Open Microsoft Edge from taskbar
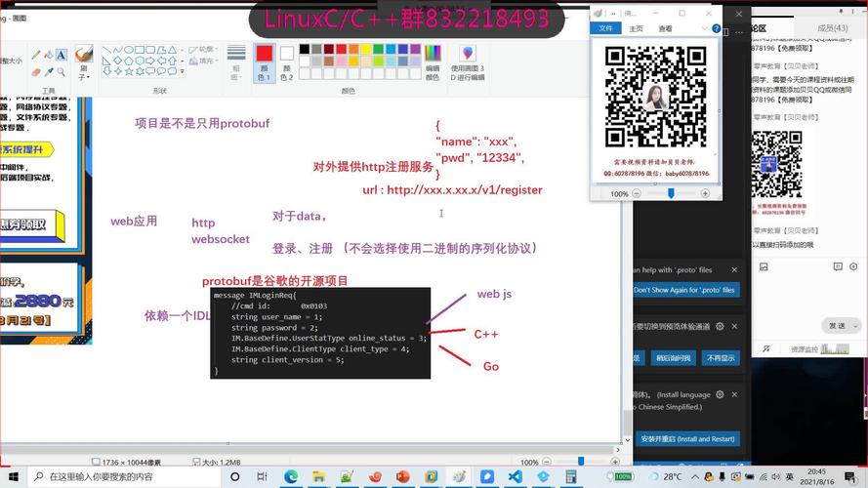Viewport: 868px width, 488px height. click(x=291, y=476)
